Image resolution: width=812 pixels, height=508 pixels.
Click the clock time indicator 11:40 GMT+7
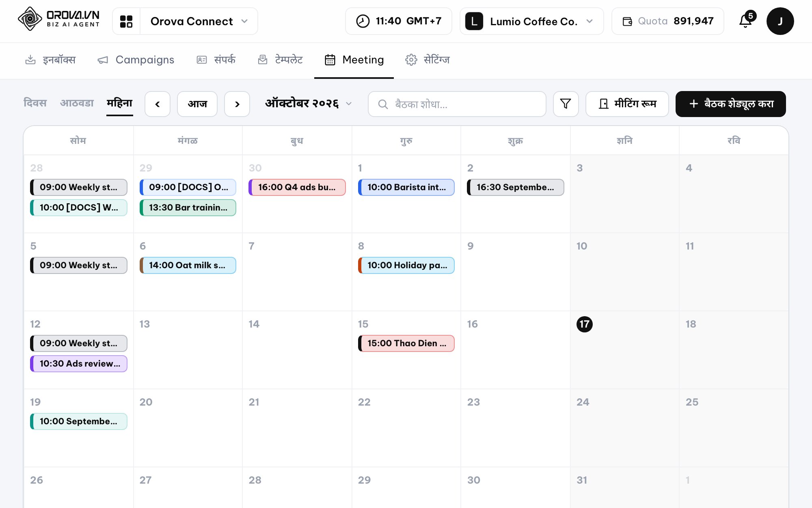pyautogui.click(x=398, y=21)
